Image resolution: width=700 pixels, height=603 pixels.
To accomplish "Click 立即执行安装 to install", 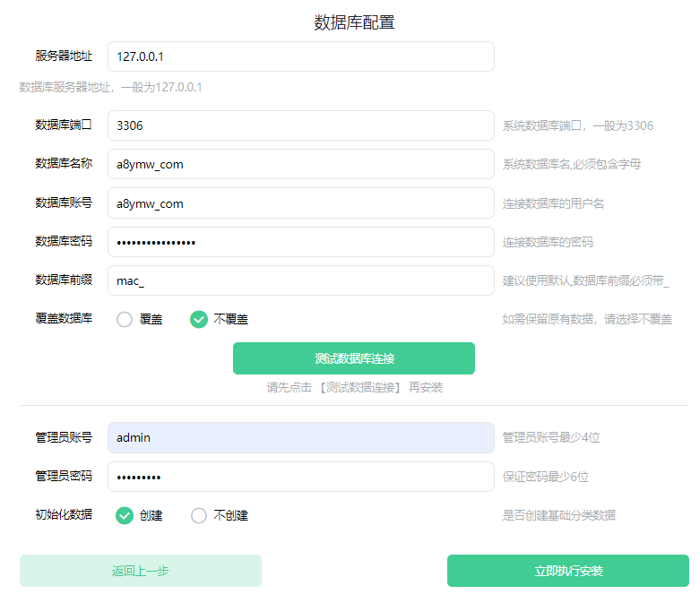I will [x=568, y=571].
